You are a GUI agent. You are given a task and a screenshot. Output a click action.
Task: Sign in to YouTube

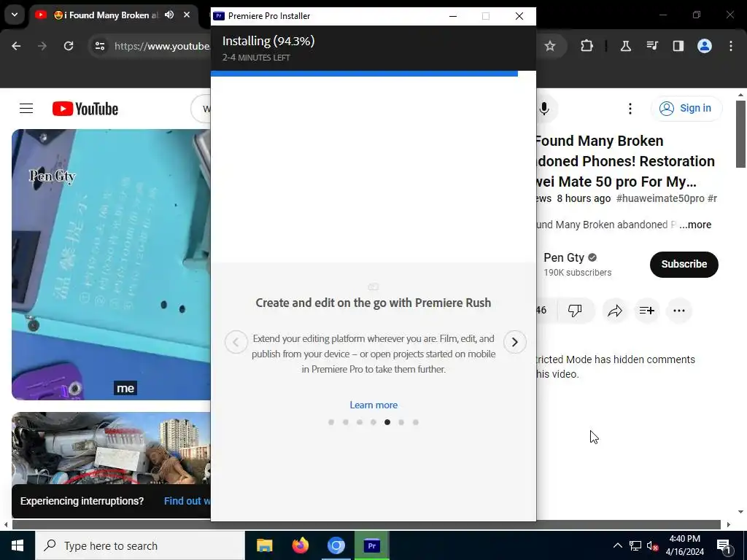[x=686, y=109]
